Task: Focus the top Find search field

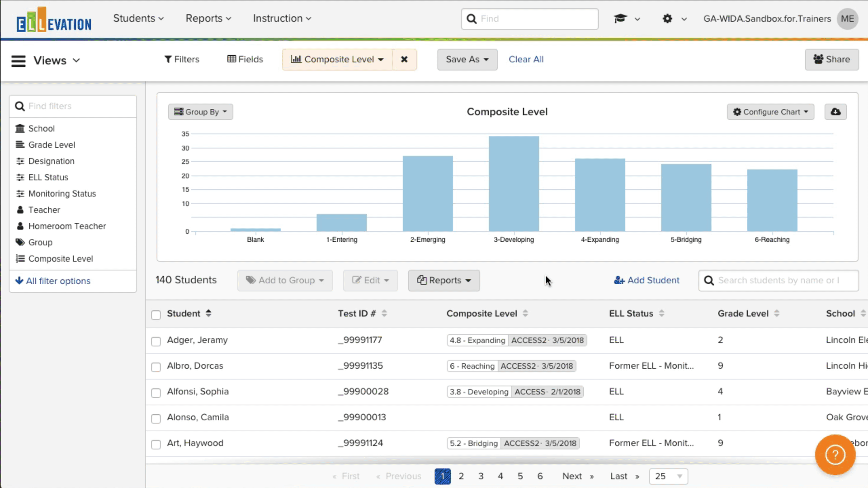Action: coord(530,19)
